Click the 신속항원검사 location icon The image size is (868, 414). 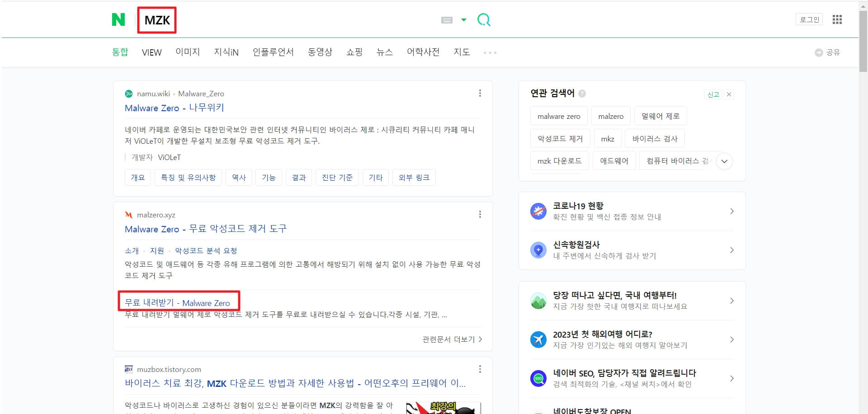point(538,250)
